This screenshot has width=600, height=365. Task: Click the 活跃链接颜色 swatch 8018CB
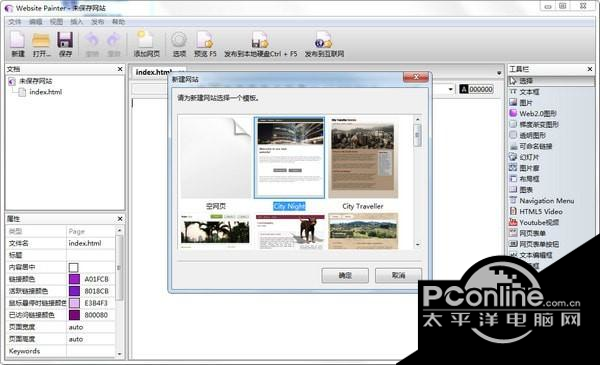pos(74,291)
